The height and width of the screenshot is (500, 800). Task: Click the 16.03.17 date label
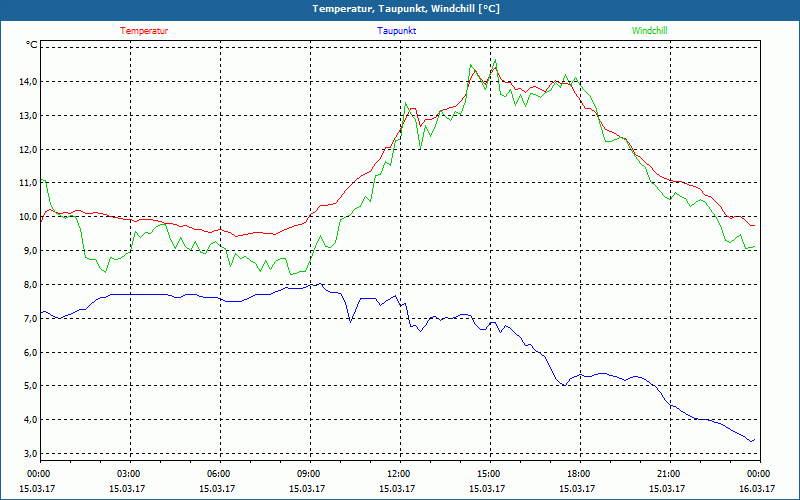[757, 489]
